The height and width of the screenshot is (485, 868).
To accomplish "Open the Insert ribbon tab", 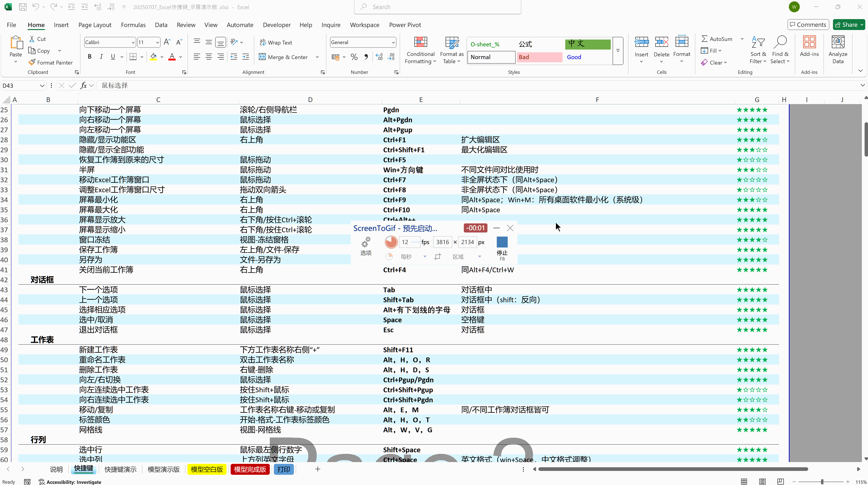I will coord(61,25).
